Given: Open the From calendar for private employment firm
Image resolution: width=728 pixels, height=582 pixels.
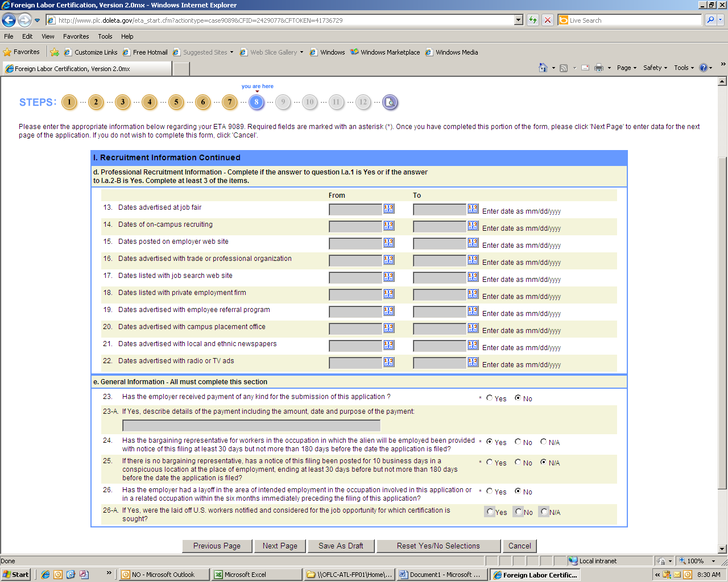Looking at the screenshot, I should tap(389, 294).
